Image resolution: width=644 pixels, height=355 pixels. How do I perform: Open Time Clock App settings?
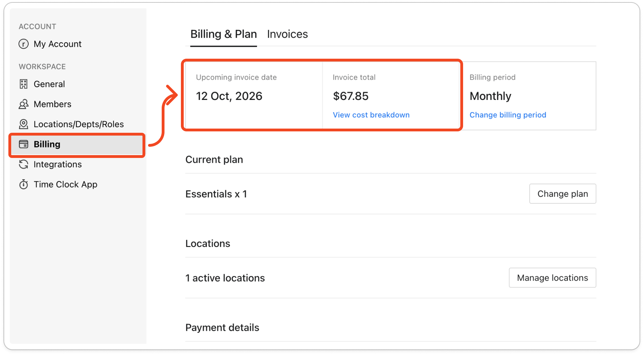pyautogui.click(x=65, y=184)
